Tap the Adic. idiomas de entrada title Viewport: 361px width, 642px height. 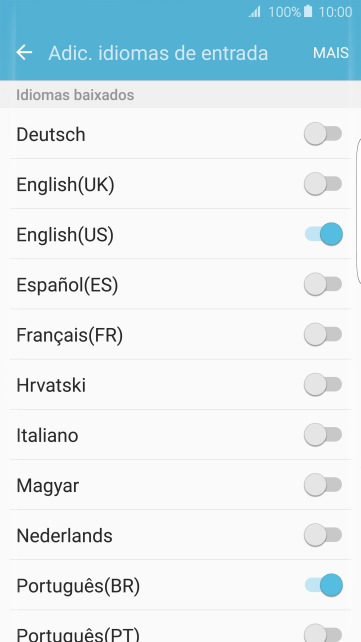(158, 53)
